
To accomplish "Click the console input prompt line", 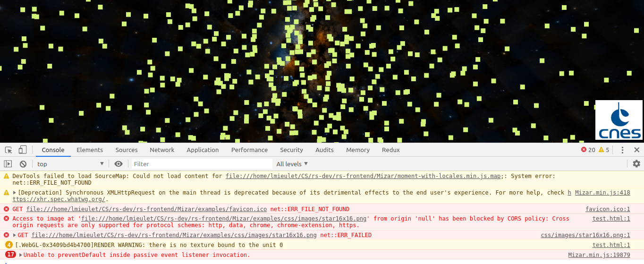I will point(322,262).
